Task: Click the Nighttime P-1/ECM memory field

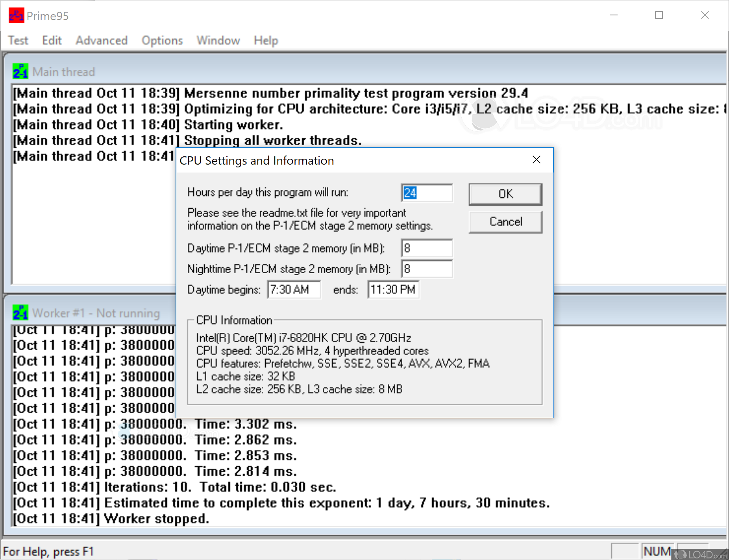Action: point(427,269)
